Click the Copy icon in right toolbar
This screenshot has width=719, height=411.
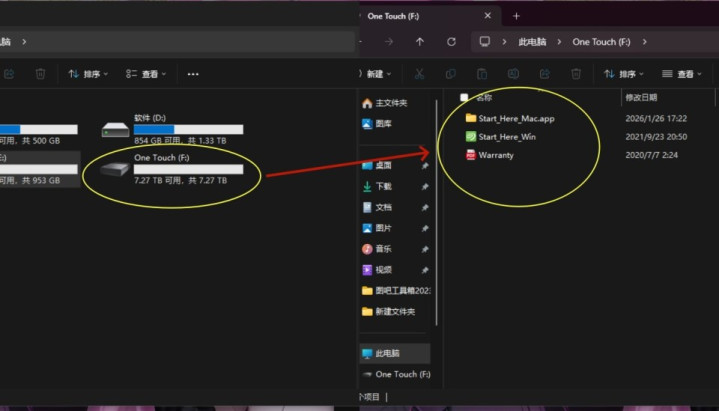451,74
